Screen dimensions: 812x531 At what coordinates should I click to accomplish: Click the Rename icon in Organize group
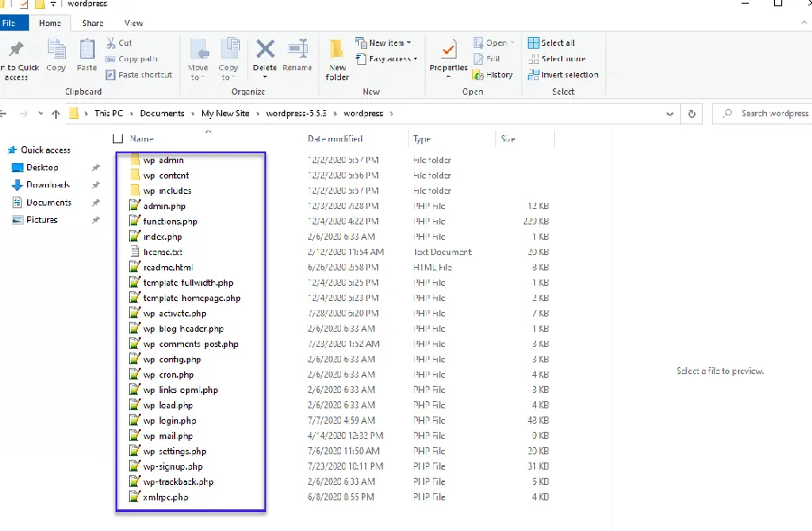coord(298,50)
